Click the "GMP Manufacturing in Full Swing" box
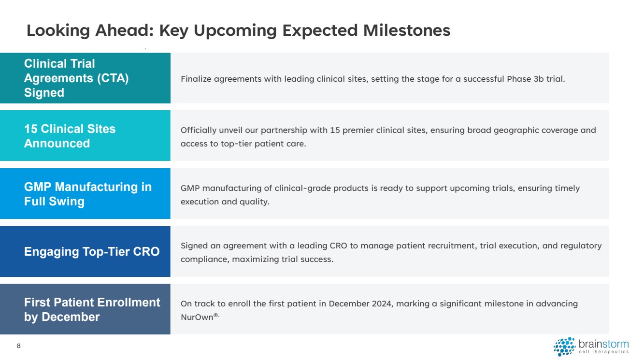The image size is (644, 362). [x=85, y=194]
